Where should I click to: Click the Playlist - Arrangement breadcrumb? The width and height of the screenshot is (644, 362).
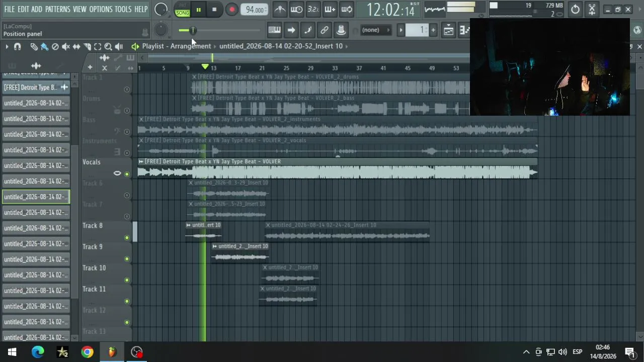[x=177, y=46]
